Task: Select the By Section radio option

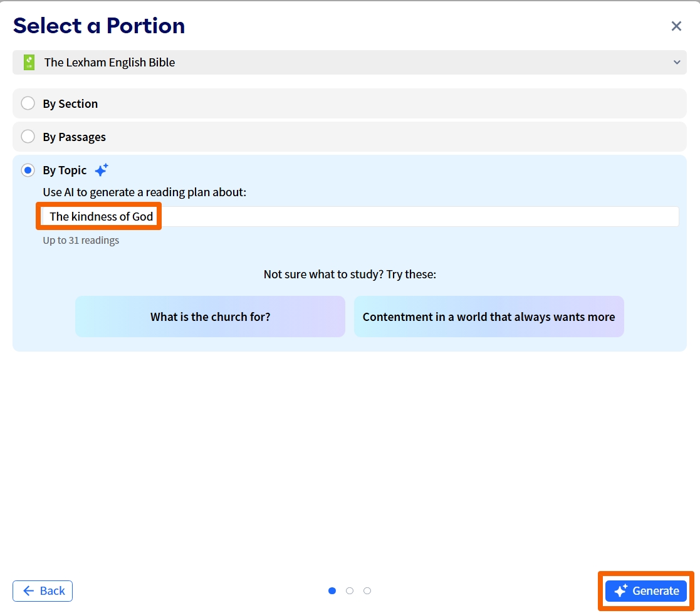Action: (28, 103)
